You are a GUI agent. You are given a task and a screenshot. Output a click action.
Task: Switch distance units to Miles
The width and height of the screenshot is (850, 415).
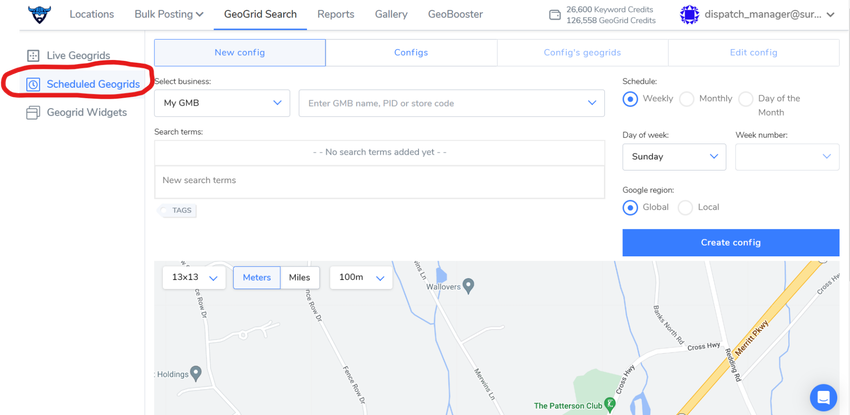pos(299,277)
